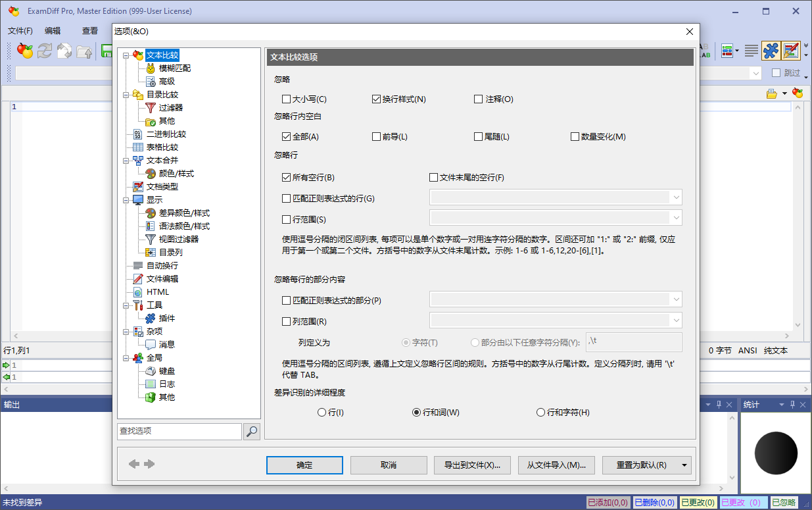Enable the 大小写(C) checkbox

(x=286, y=99)
